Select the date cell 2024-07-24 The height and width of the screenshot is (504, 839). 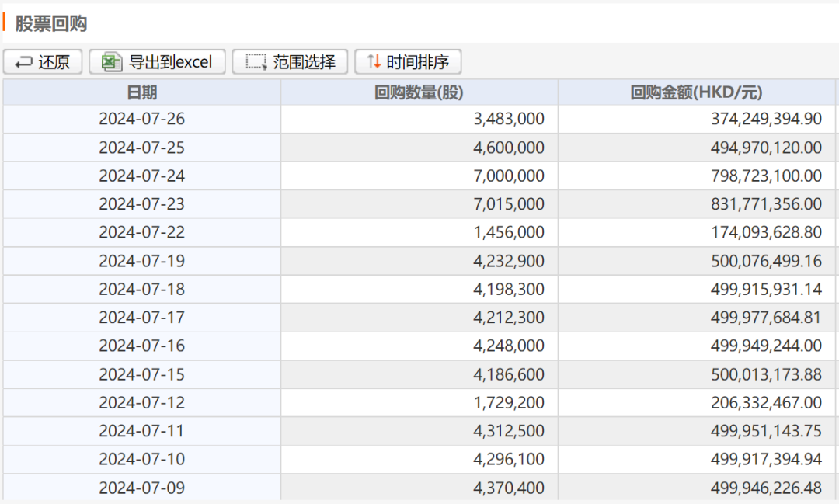142,176
